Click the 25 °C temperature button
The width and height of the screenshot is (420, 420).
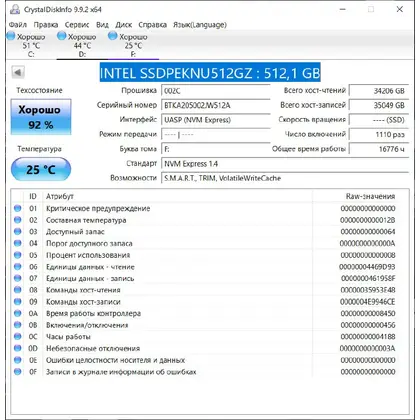pyautogui.click(x=41, y=169)
